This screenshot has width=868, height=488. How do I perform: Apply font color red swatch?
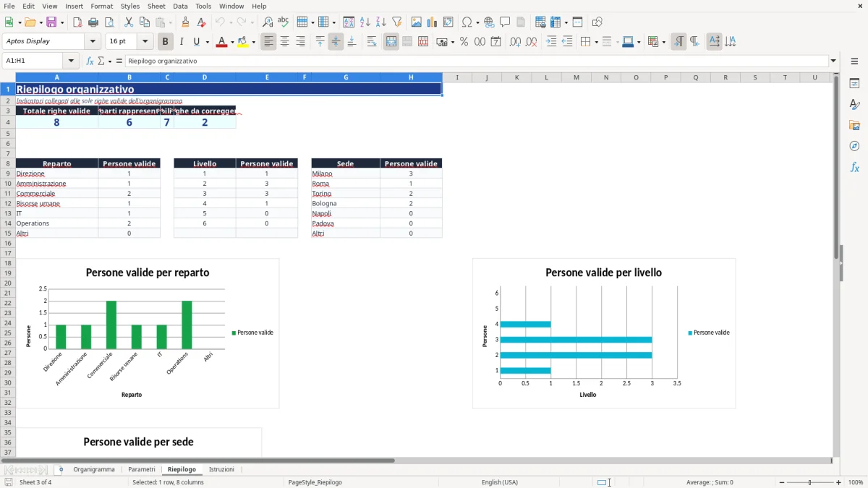221,42
